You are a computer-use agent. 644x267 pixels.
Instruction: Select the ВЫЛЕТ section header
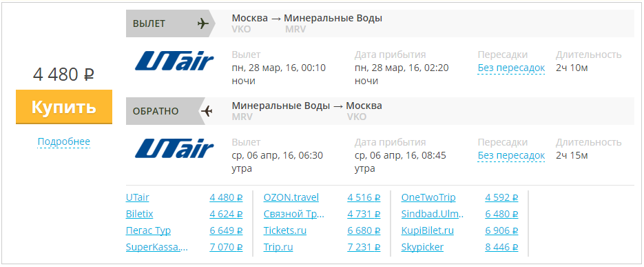tap(167, 23)
